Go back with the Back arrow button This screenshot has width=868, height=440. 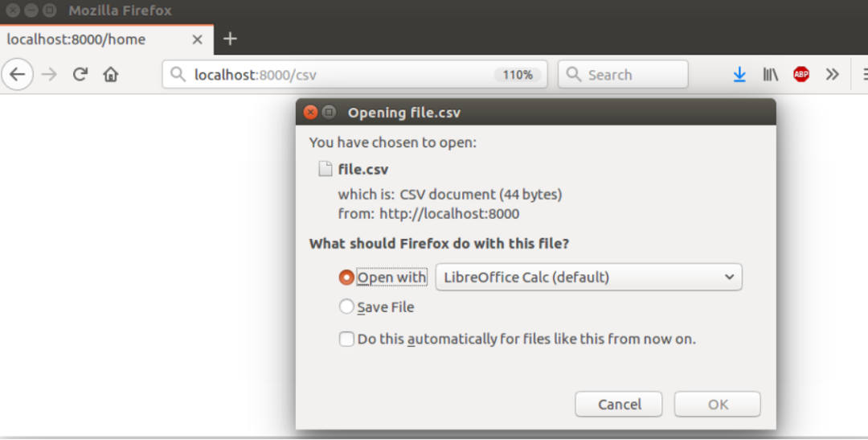tap(17, 74)
